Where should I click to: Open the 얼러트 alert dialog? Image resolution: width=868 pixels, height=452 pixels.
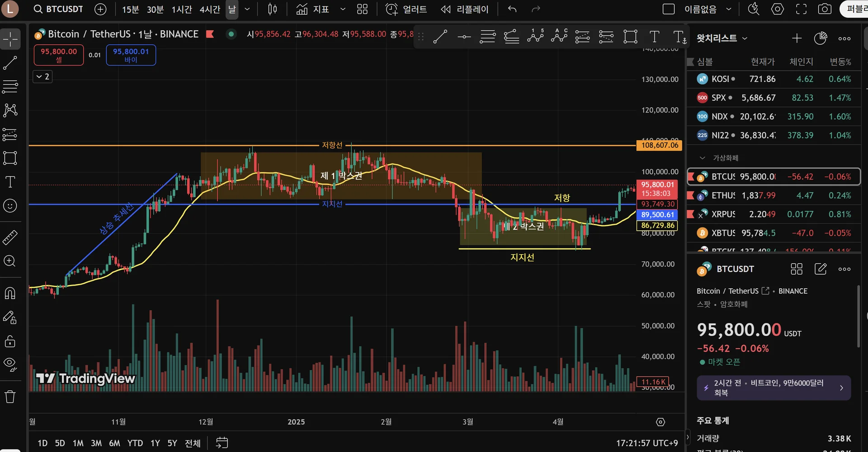click(406, 9)
